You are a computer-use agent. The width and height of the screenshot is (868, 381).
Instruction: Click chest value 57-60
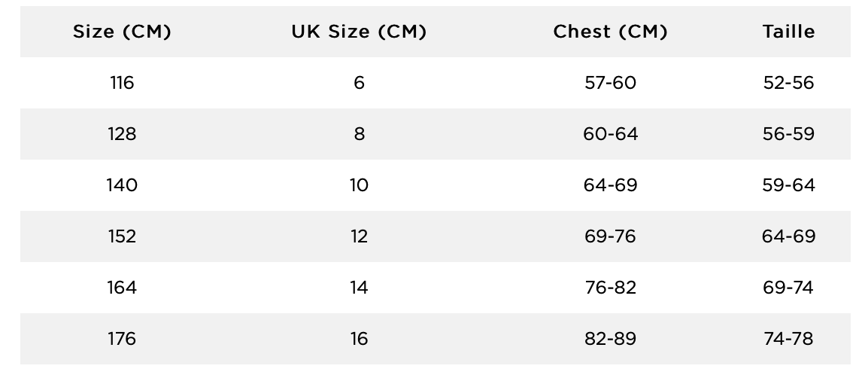pyautogui.click(x=610, y=83)
